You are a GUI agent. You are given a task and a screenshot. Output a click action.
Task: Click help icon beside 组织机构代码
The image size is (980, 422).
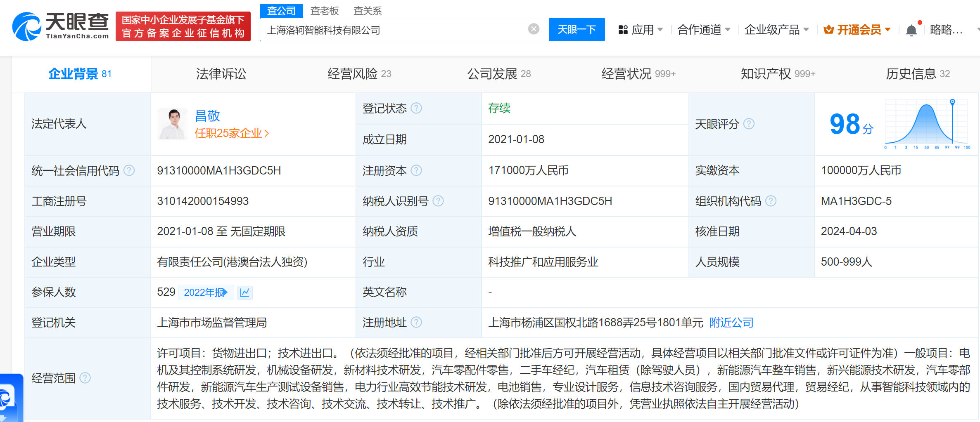click(x=771, y=201)
